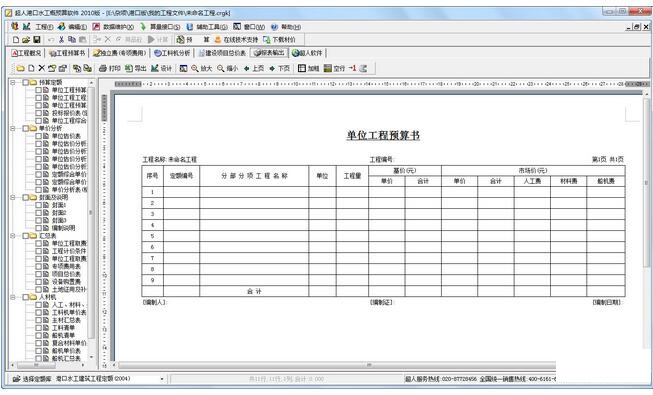Check the 预算定额 folder checkbox
Image resolution: width=653 pixels, height=395 pixels.
pyautogui.click(x=25, y=82)
